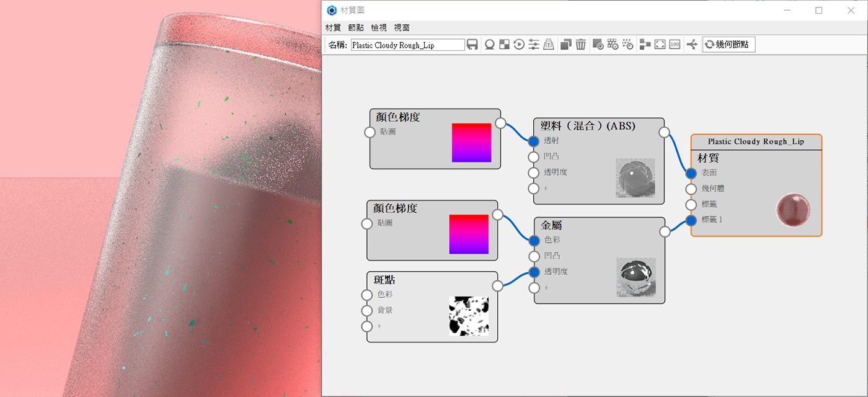
Task: Click the 貼圖 socket on upper 顏色梯度 node
Action: (x=370, y=132)
